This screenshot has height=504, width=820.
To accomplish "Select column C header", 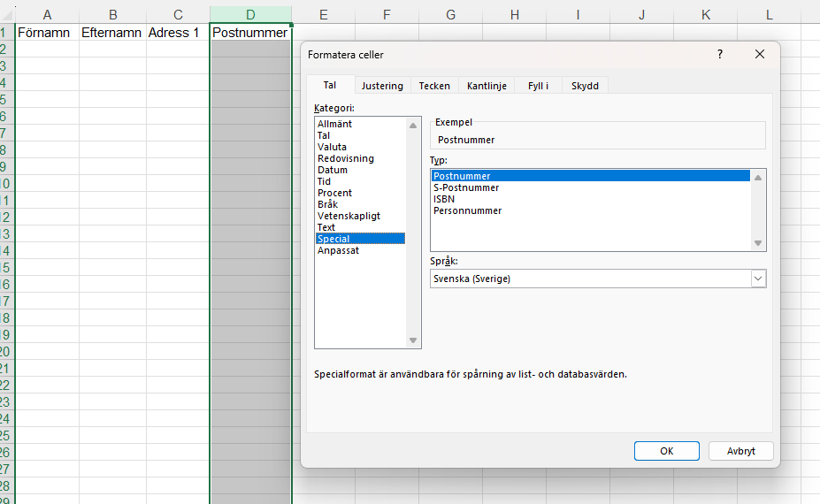I will pyautogui.click(x=178, y=15).
